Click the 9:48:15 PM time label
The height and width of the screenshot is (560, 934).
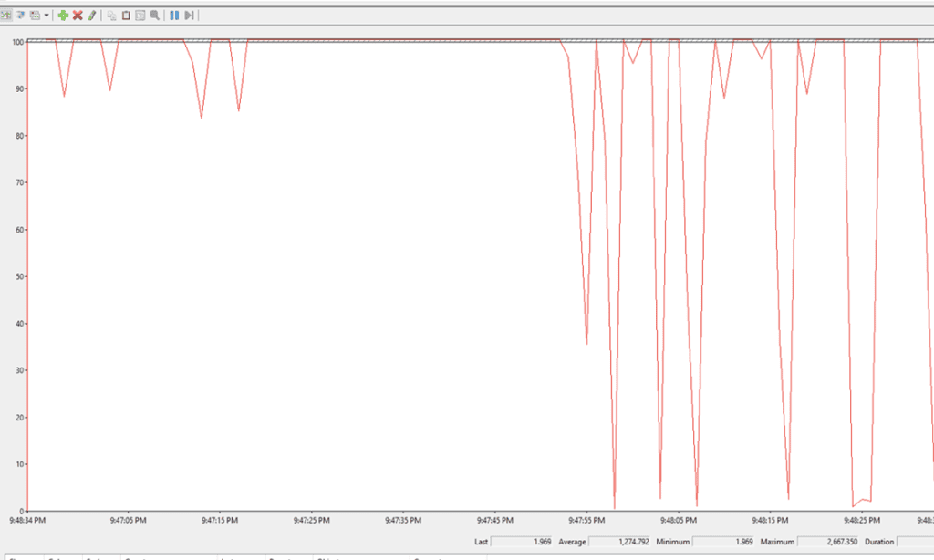tap(770, 520)
